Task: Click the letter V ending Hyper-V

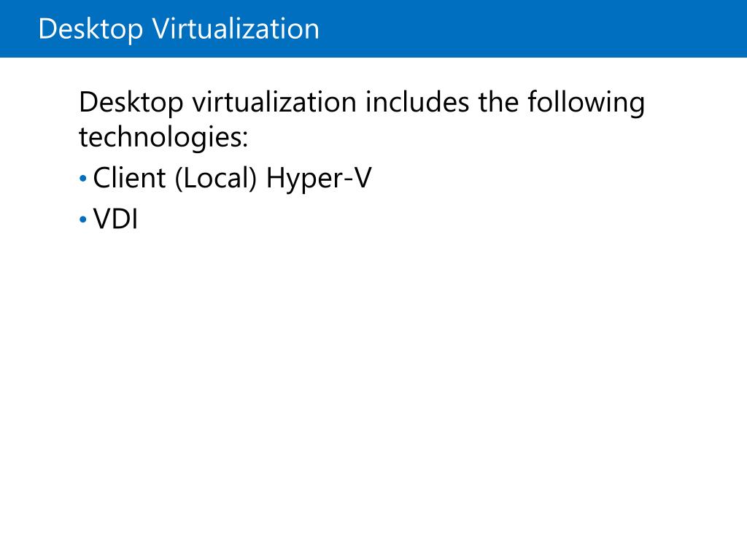Action: (x=363, y=178)
